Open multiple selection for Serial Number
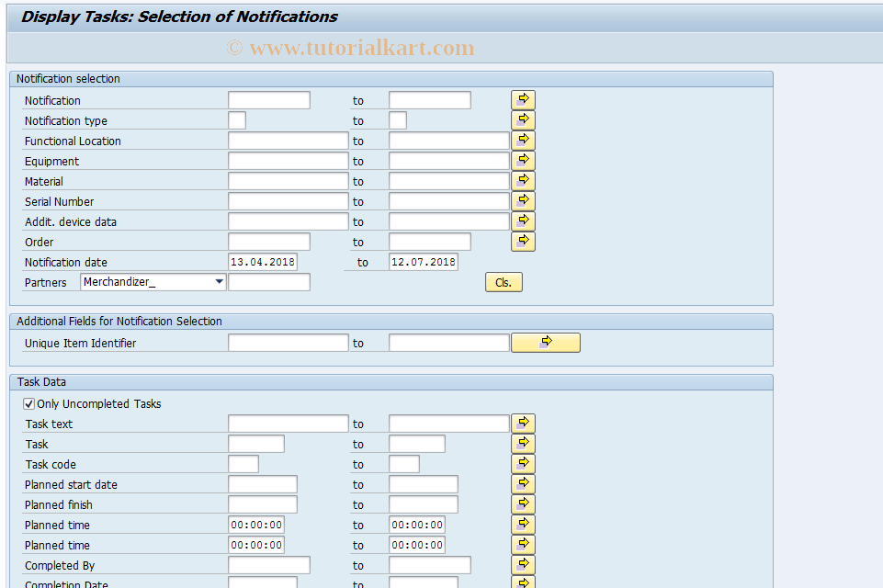 tap(522, 200)
